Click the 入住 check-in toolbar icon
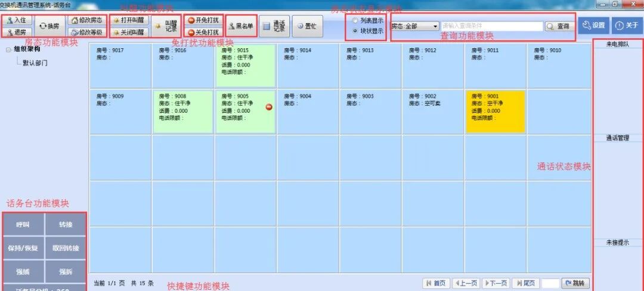 17,20
